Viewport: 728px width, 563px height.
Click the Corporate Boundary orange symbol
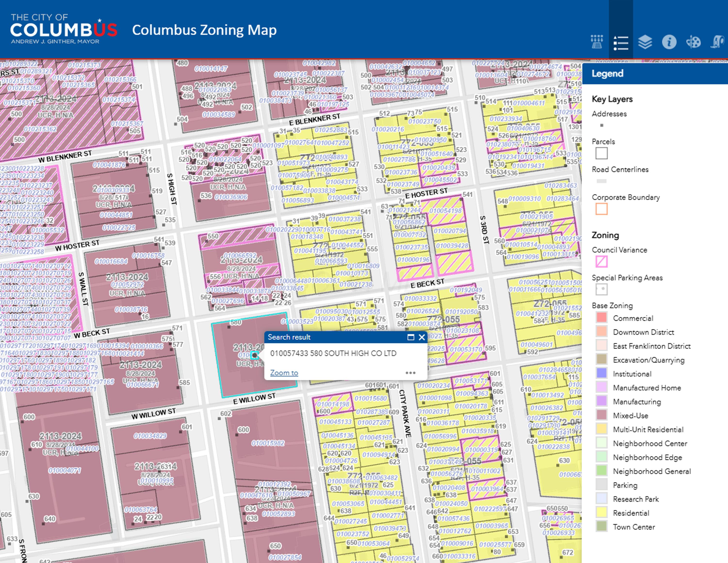click(601, 209)
